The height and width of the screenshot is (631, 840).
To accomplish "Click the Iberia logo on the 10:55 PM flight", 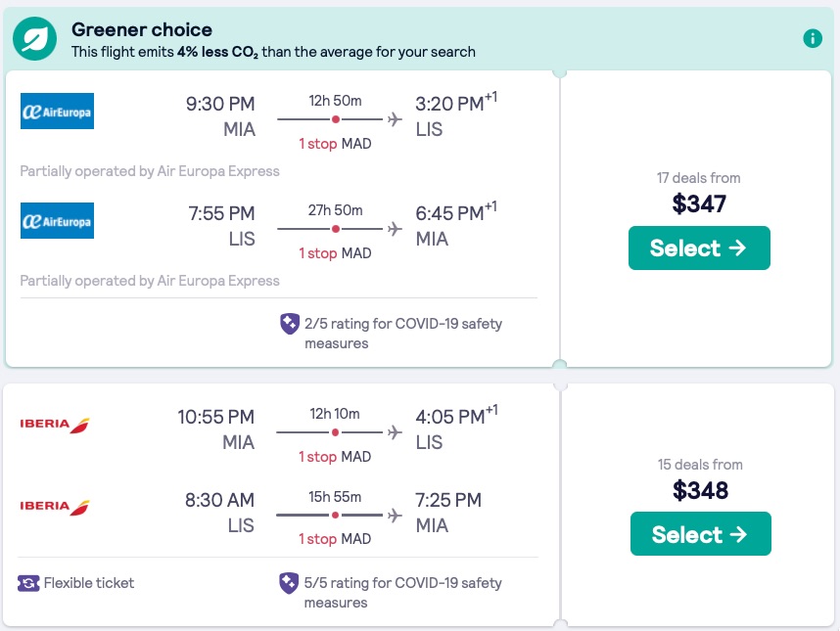I will 55,425.
